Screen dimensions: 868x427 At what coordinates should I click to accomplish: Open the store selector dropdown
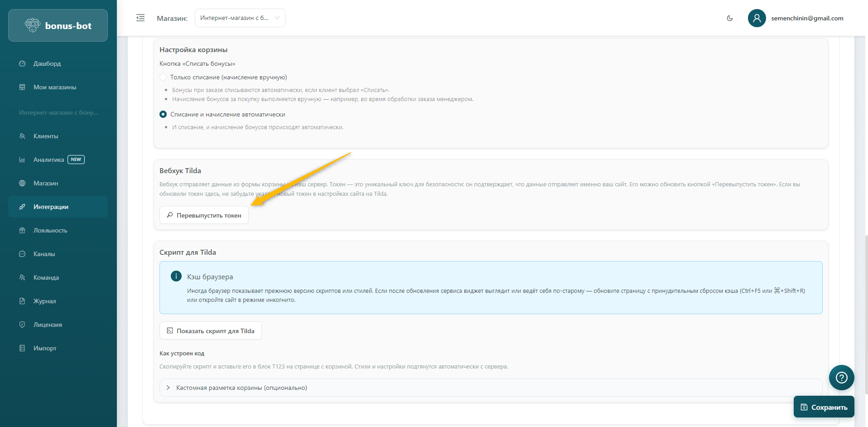(240, 18)
